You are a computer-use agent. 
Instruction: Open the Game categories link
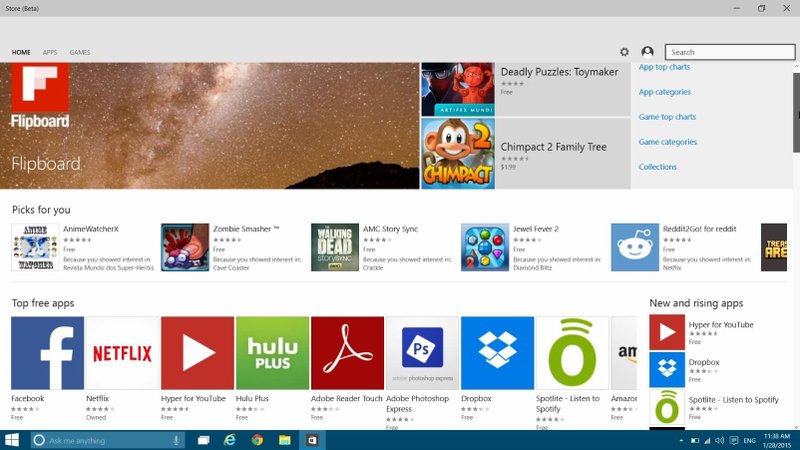(668, 142)
